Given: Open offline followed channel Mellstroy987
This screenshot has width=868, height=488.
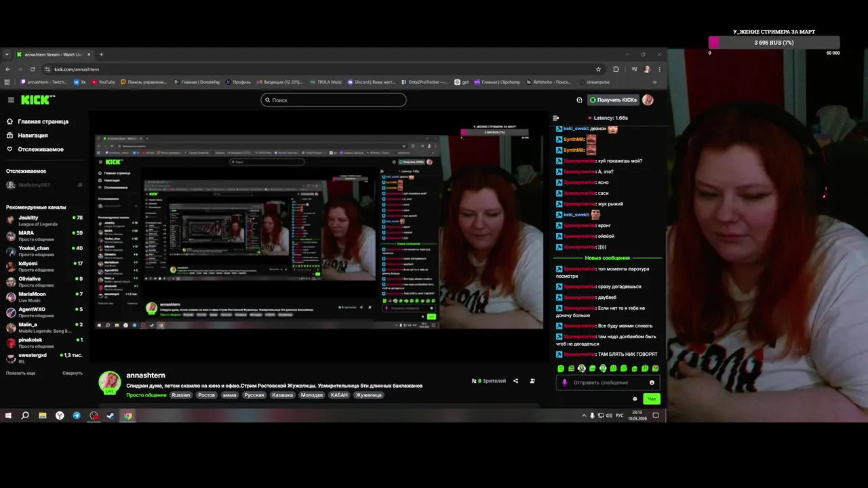Looking at the screenshot, I should (x=44, y=185).
